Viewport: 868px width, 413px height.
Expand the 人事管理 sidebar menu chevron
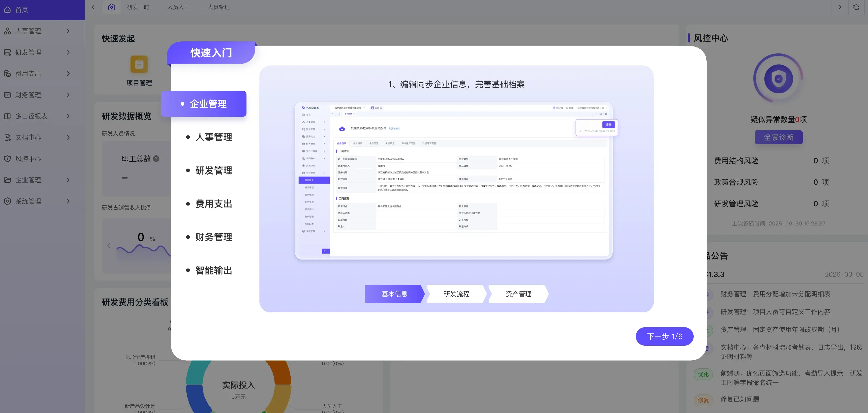(68, 31)
